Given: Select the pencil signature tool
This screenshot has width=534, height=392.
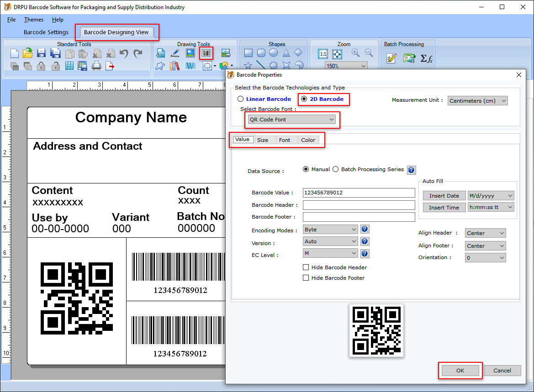Looking at the screenshot, I should (x=175, y=53).
